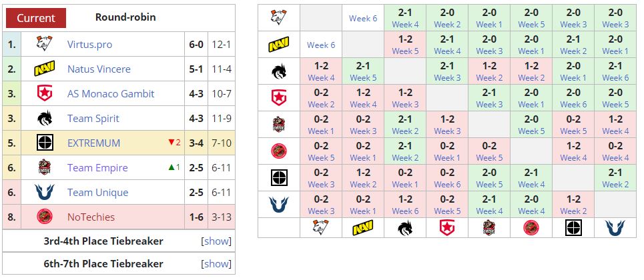644x280 pixels.
Task: Open Week 6 link in Virtus.pro crosstable row
Action: (363, 19)
